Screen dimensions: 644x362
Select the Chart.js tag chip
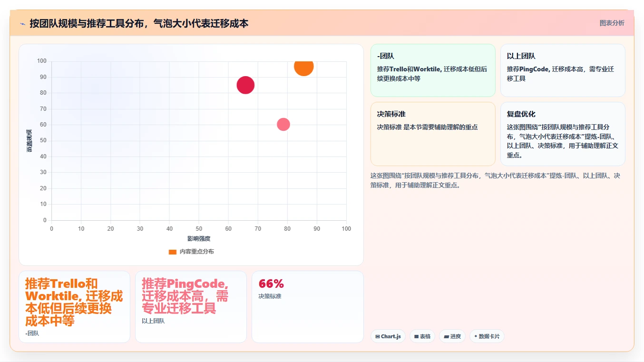point(388,336)
